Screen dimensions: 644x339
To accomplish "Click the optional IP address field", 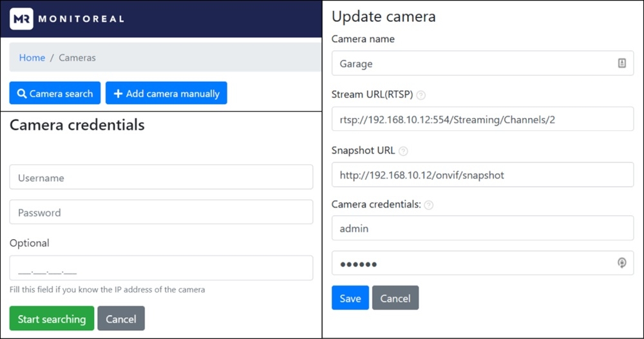I will coord(161,268).
